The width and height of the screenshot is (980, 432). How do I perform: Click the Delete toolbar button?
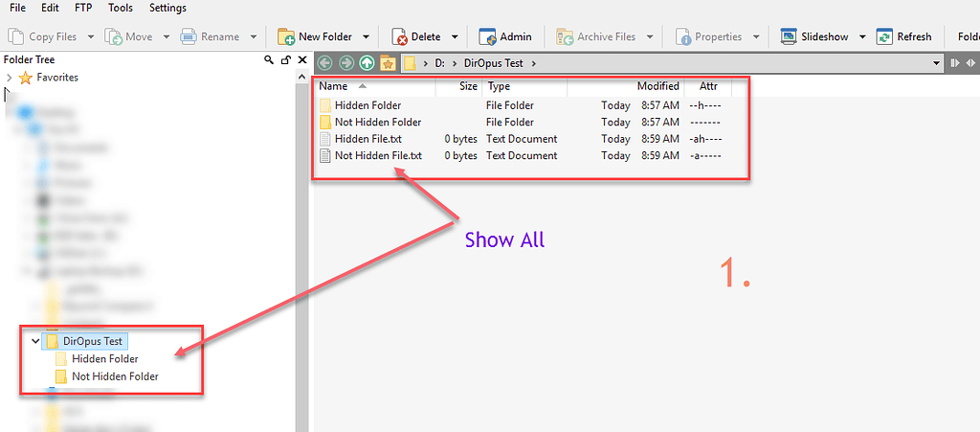click(x=417, y=36)
